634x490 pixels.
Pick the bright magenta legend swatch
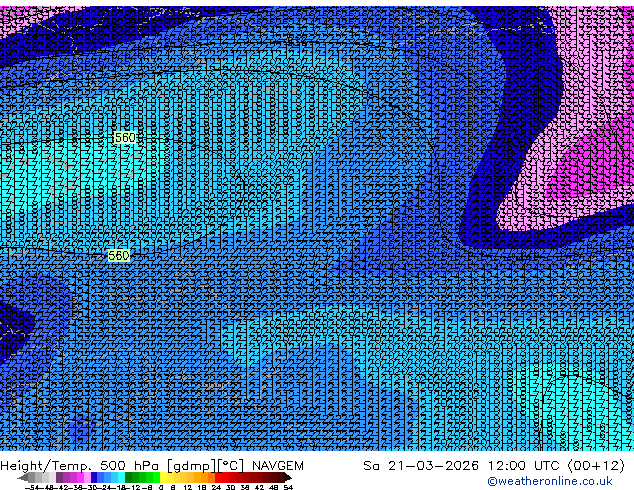[80, 477]
